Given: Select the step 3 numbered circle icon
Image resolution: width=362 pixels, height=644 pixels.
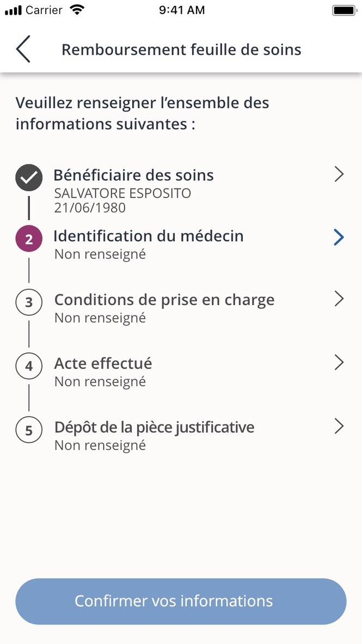Looking at the screenshot, I should coord(28,302).
